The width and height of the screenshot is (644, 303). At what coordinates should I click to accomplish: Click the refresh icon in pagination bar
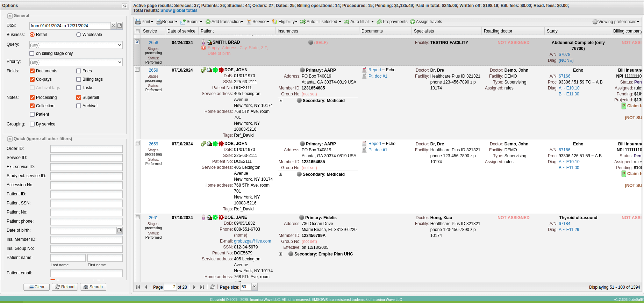(212, 287)
